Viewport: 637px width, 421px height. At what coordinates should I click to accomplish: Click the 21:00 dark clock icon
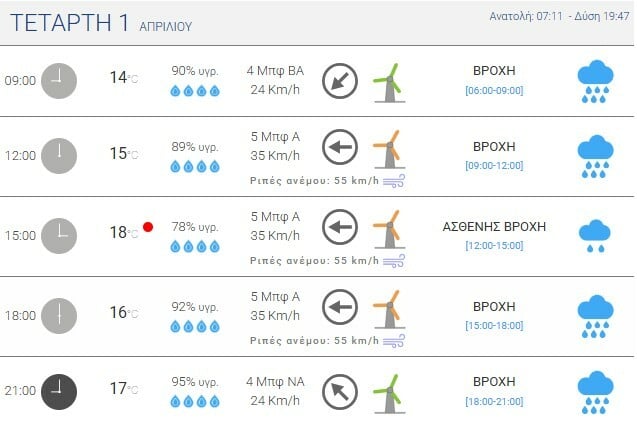tap(59, 391)
